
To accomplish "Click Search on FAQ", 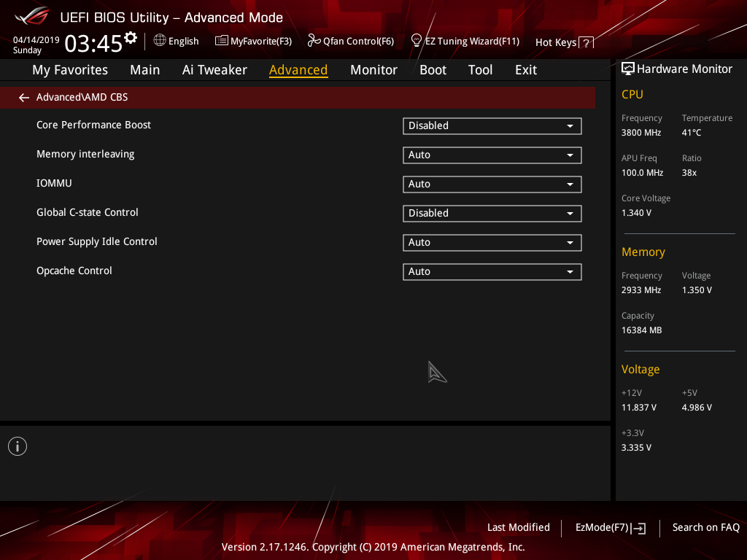I will click(705, 527).
